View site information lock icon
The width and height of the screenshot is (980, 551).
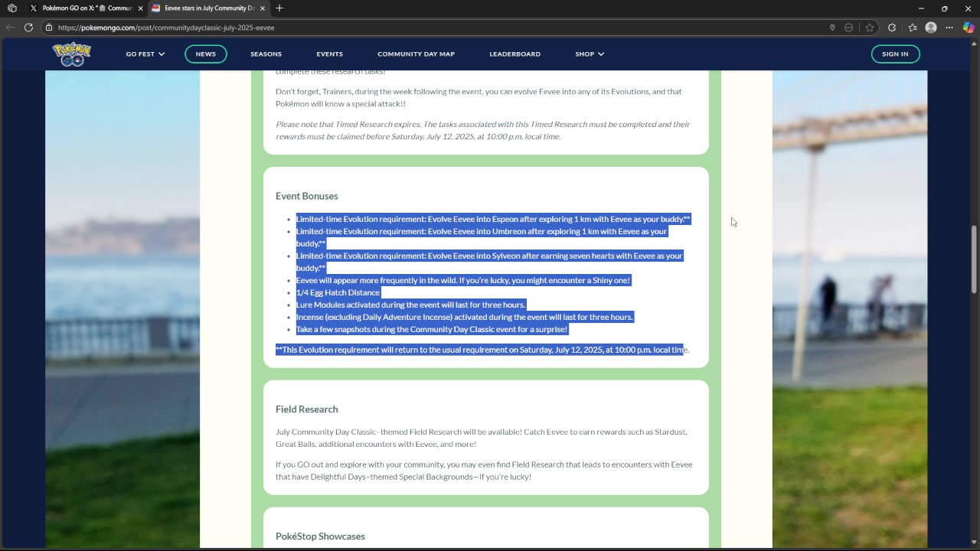click(x=49, y=28)
